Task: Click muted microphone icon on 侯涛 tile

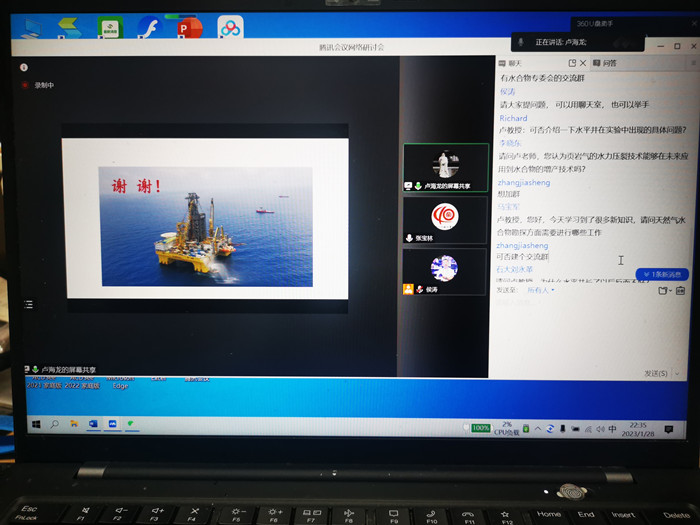Action: (420, 289)
